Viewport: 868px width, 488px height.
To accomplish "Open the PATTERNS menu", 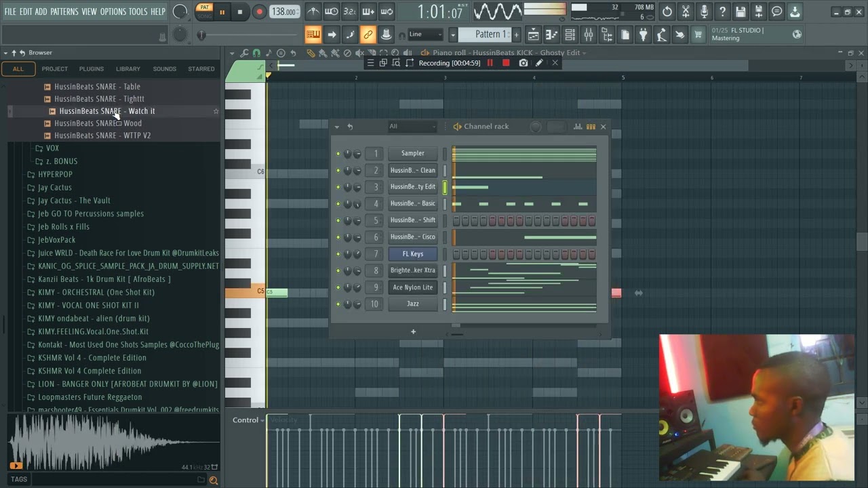I will pyautogui.click(x=64, y=12).
